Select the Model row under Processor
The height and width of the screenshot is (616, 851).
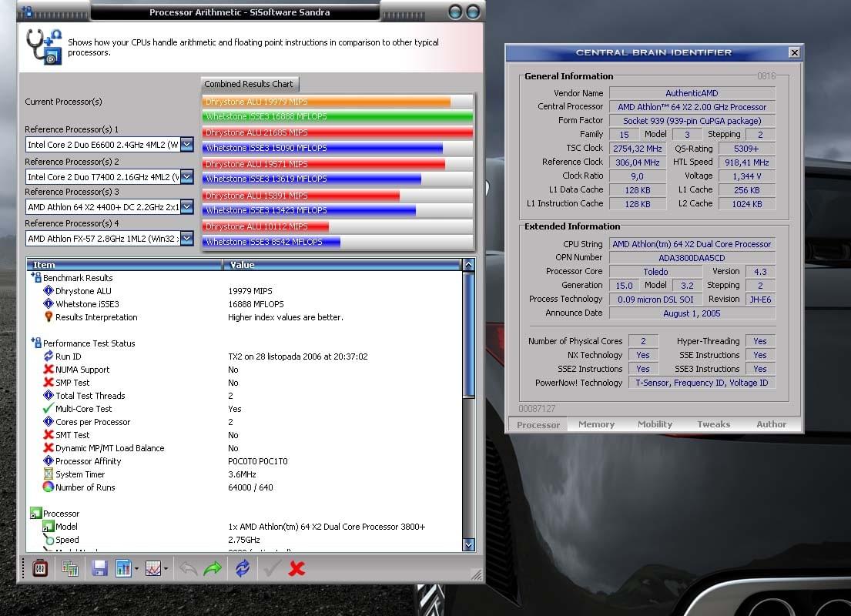[245, 527]
